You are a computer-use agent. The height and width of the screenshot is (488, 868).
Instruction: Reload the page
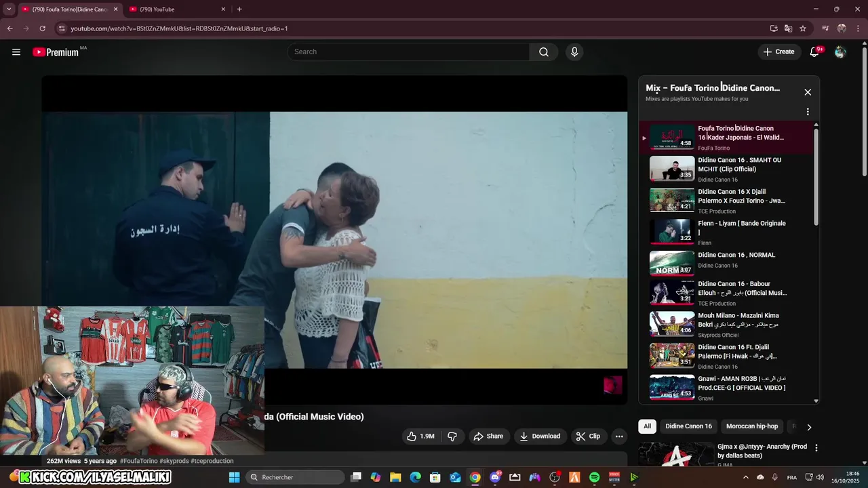[x=42, y=28]
